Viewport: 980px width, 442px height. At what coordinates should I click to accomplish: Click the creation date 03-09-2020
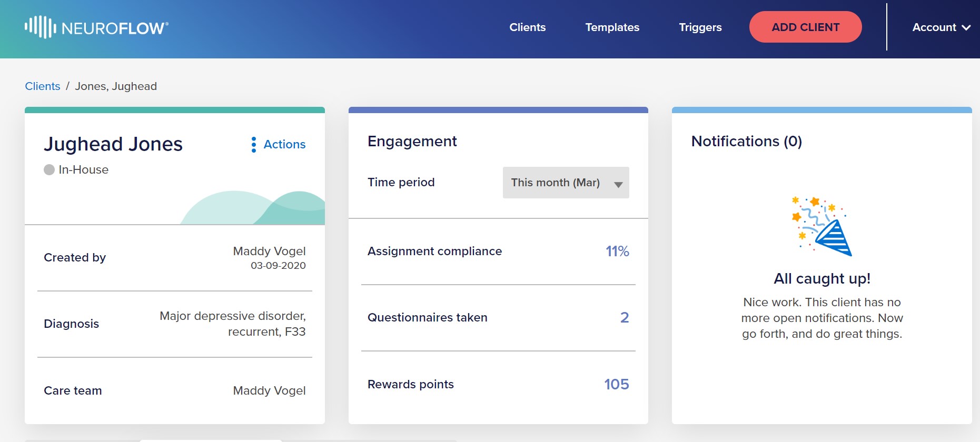tap(278, 266)
